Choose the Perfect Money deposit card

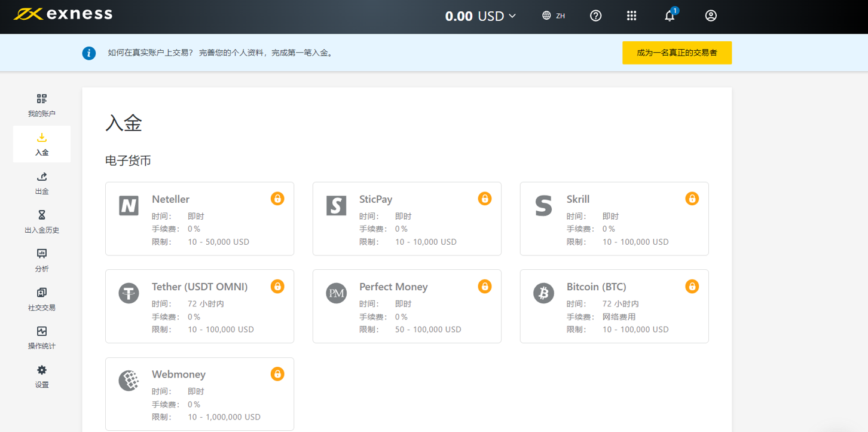407,306
